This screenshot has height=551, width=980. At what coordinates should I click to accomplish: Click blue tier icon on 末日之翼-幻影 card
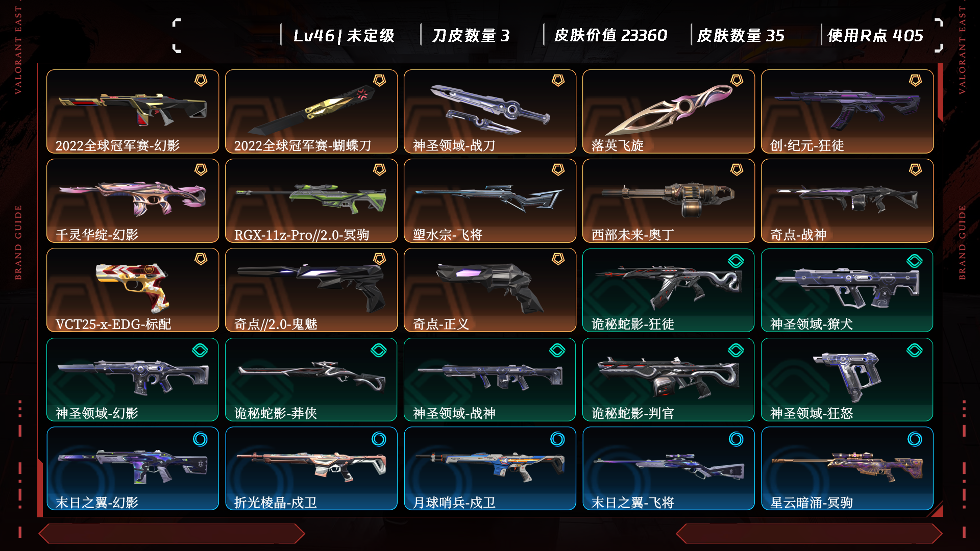tap(200, 439)
